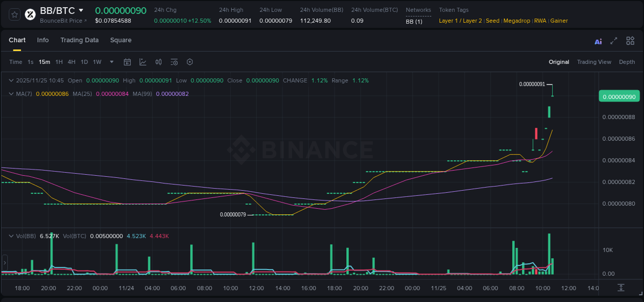Open the Megadrop token tag link
Image resolution: width=644 pixels, height=302 pixels.
click(517, 21)
